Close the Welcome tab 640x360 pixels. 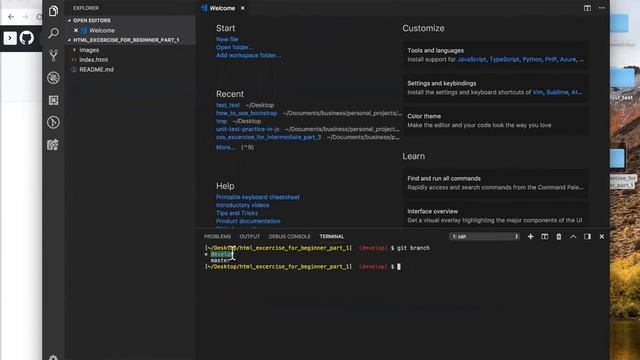click(242, 8)
